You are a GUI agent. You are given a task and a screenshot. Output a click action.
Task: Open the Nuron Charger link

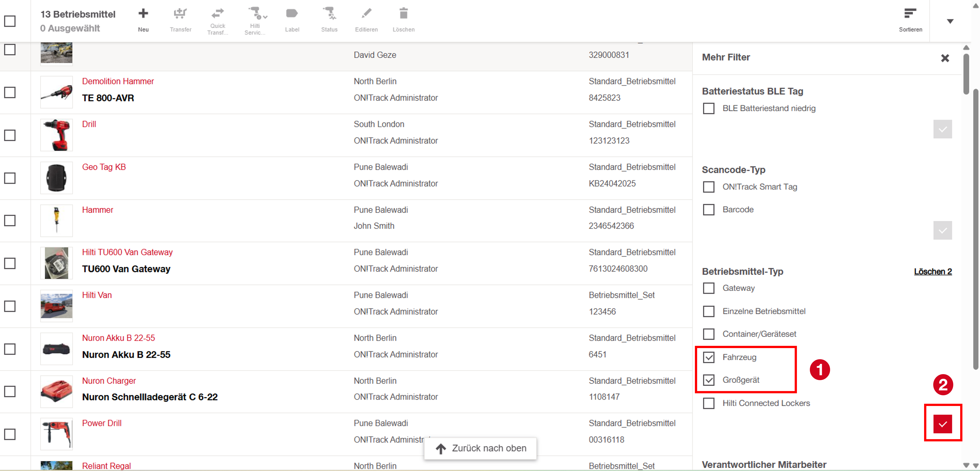point(109,381)
